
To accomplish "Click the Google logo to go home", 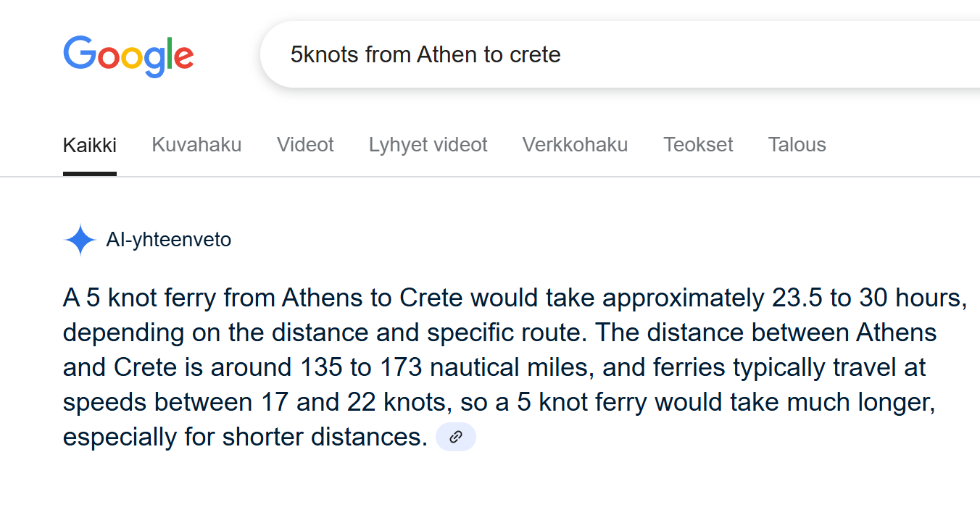I will click(x=128, y=56).
